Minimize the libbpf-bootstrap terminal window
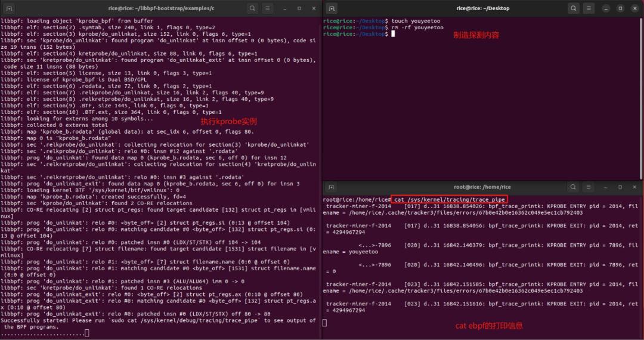 [284, 8]
